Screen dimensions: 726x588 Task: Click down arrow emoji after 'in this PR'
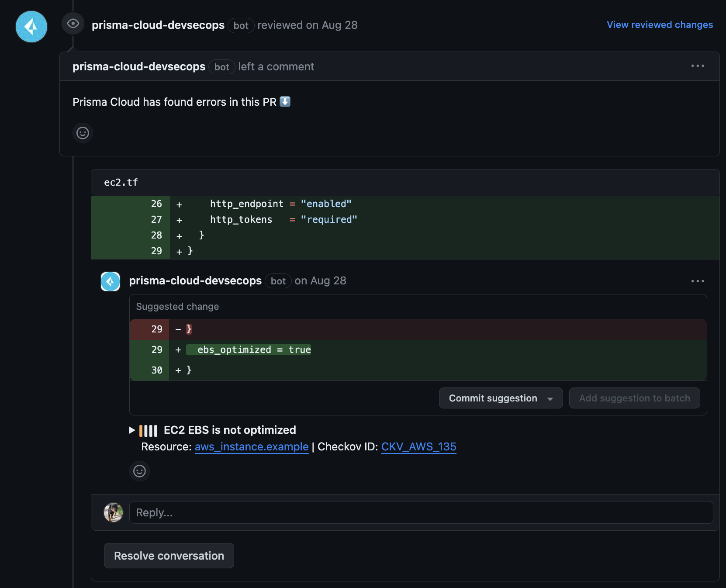point(285,102)
